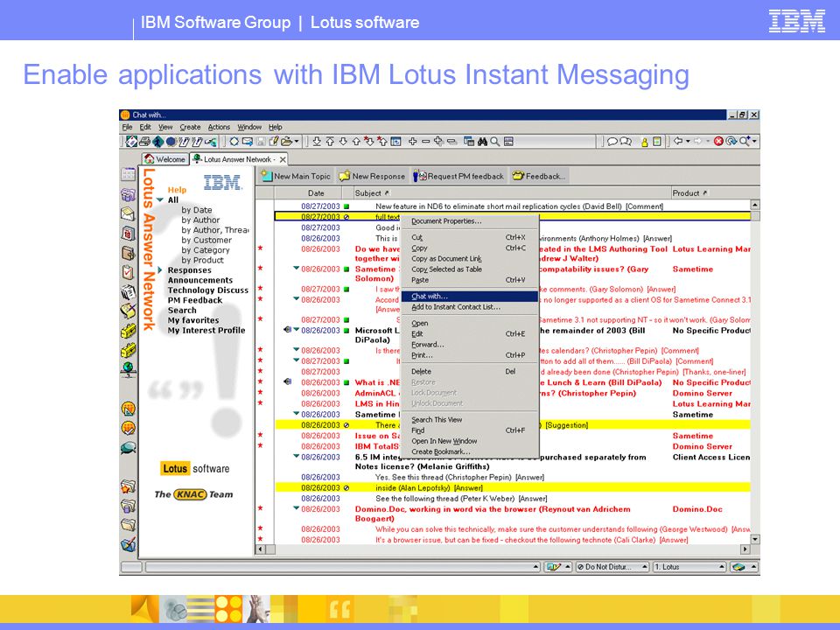The image size is (840, 630).
Task: Switch to the Welcome tab
Action: (165, 159)
